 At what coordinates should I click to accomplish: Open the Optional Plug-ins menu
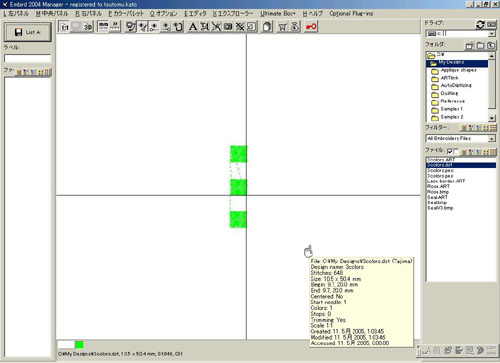(x=351, y=14)
